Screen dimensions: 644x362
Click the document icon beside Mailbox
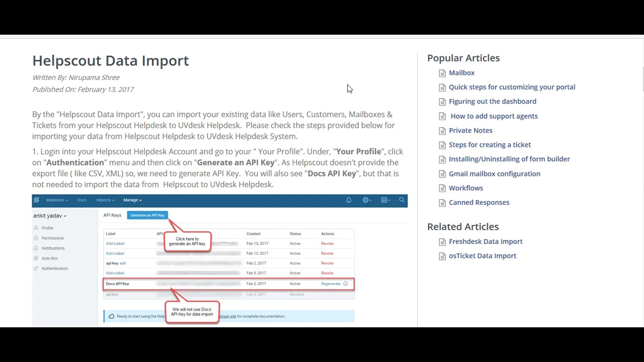(x=442, y=73)
